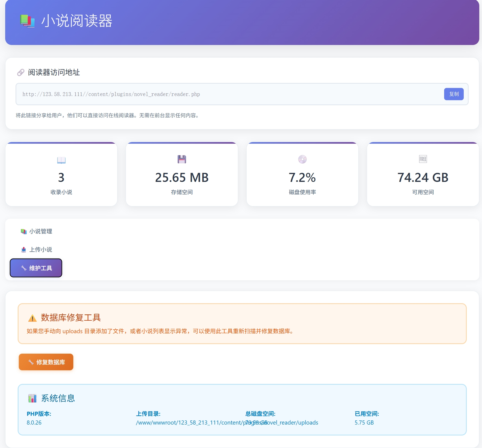Click the reader URL input field
Image resolution: width=482 pixels, height=448 pixels.
(229, 94)
